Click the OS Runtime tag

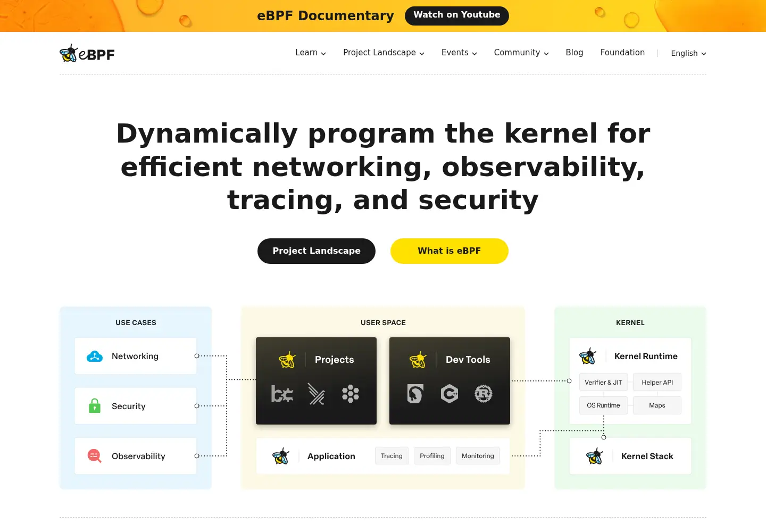(603, 405)
